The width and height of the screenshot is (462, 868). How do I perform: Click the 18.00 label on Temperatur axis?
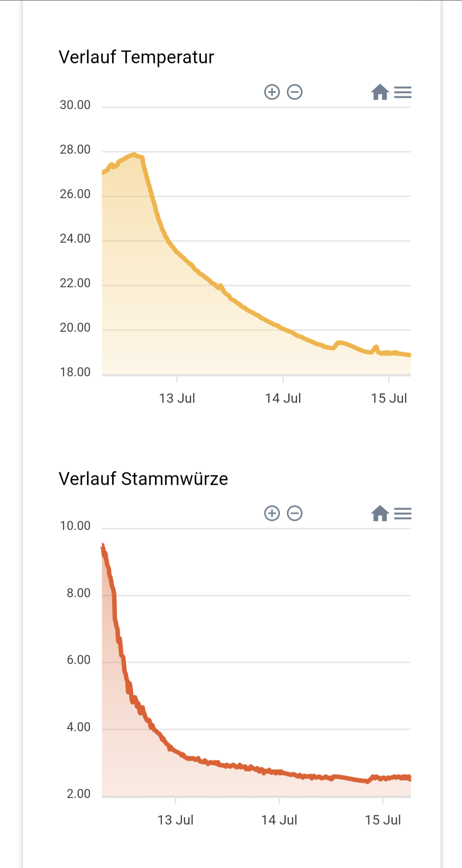coord(75,372)
